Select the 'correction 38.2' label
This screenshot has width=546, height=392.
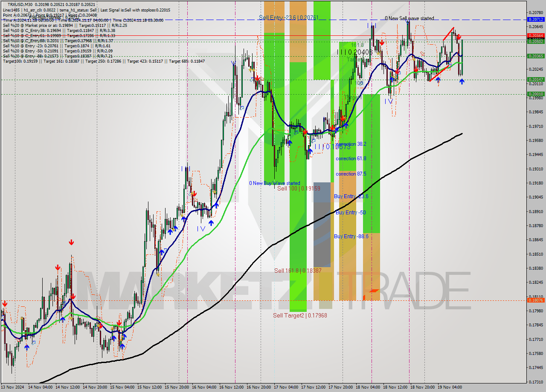pyautogui.click(x=351, y=144)
